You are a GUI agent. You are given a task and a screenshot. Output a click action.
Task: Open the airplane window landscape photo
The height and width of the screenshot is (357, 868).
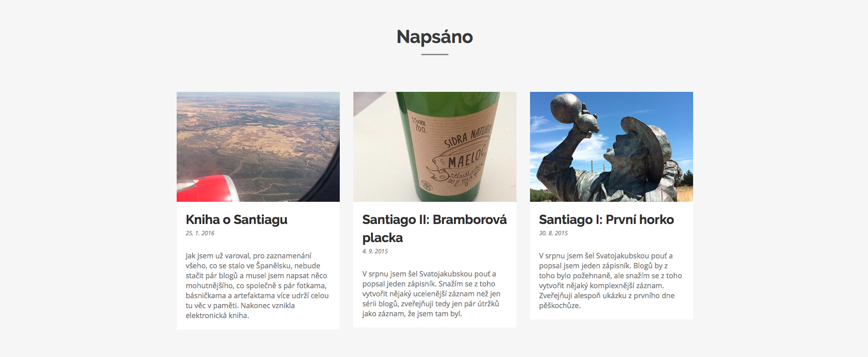tap(258, 147)
